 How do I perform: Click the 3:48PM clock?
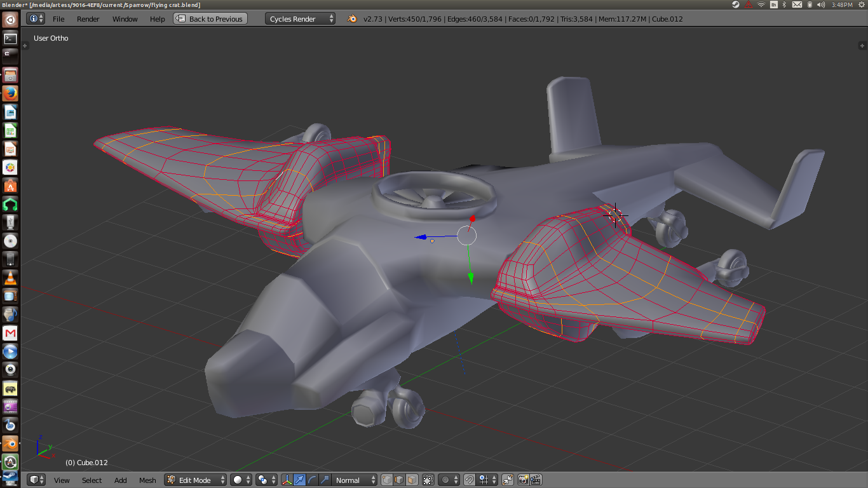coord(841,4)
